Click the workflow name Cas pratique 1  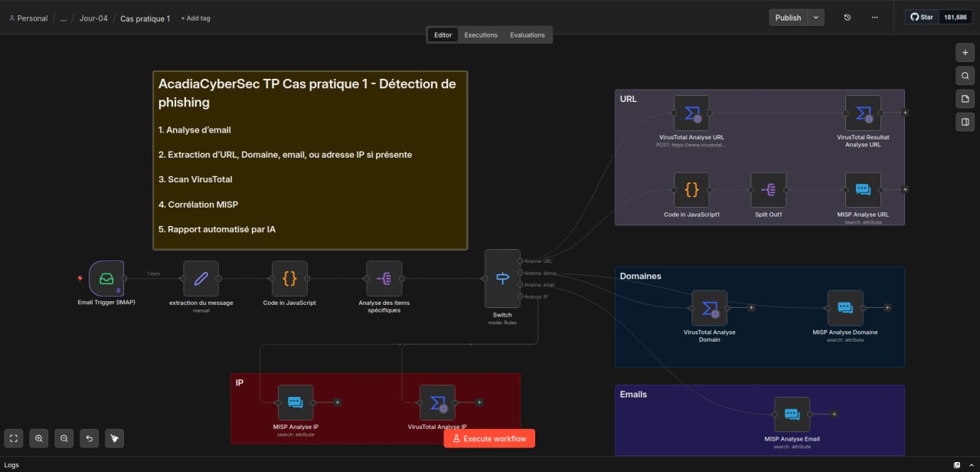[145, 18]
